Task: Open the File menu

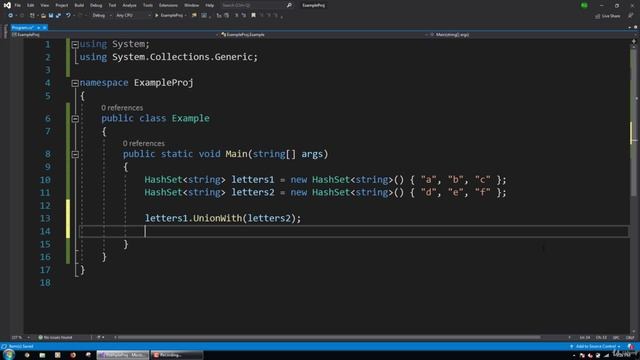Action: [x=18, y=5]
